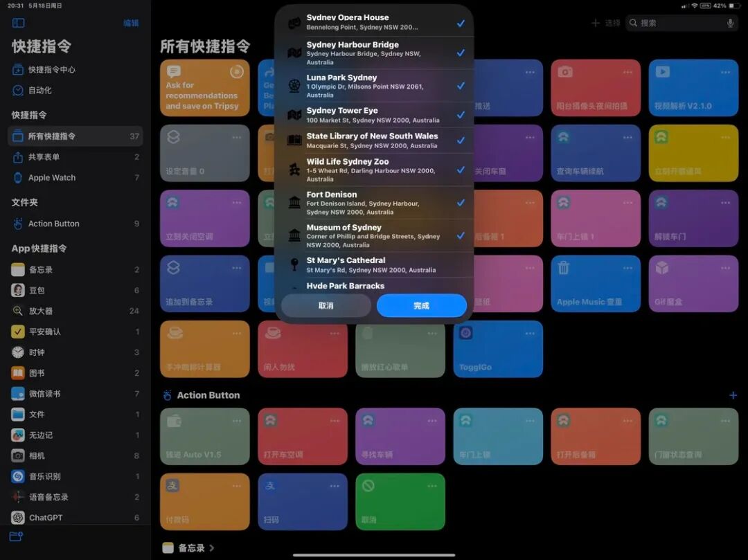Open the more menu on 视频解析 V2.1.0
748x560 pixels.
click(x=725, y=73)
